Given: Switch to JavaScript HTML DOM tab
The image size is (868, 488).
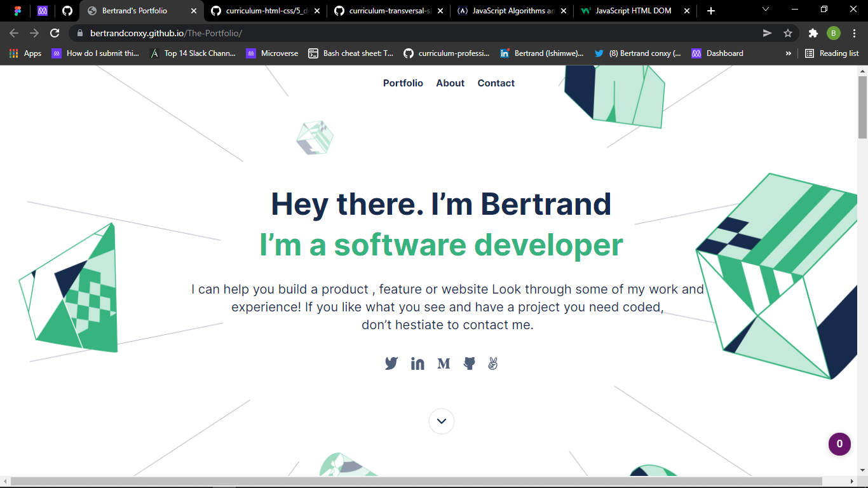Looking at the screenshot, I should pos(634,11).
